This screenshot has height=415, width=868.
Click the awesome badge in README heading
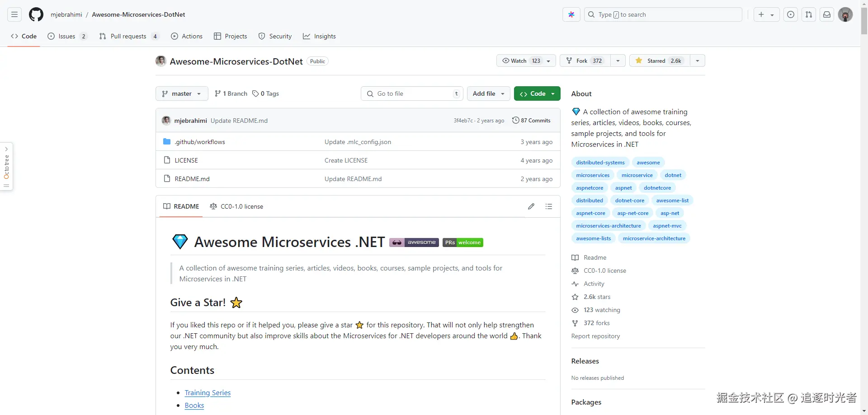coord(414,242)
